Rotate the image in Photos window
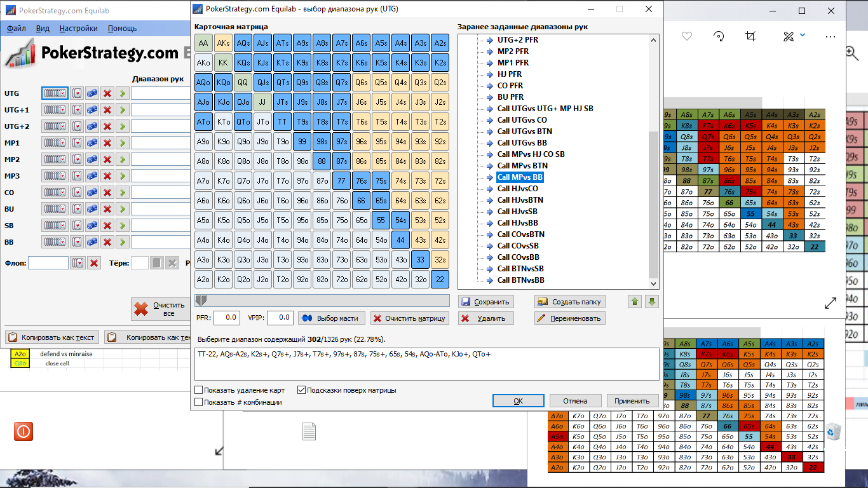The height and width of the screenshot is (488, 868). pos(719,37)
